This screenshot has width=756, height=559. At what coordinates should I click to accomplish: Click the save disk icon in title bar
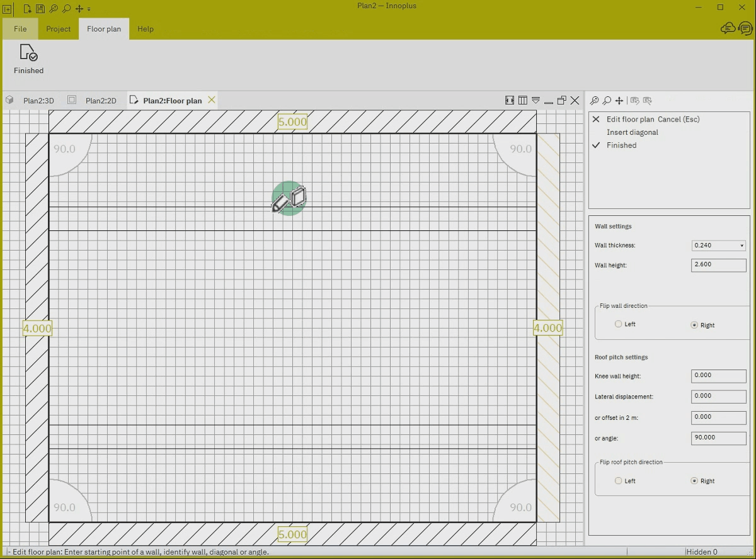[x=40, y=9]
